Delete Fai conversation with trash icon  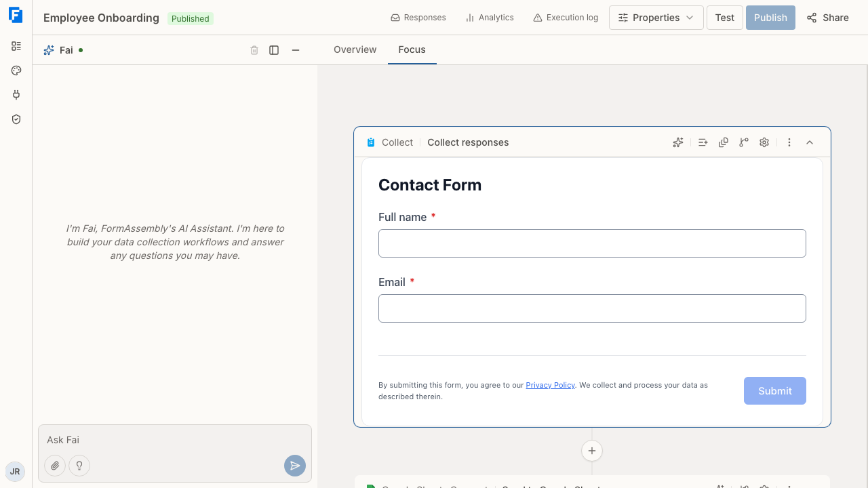tap(254, 50)
